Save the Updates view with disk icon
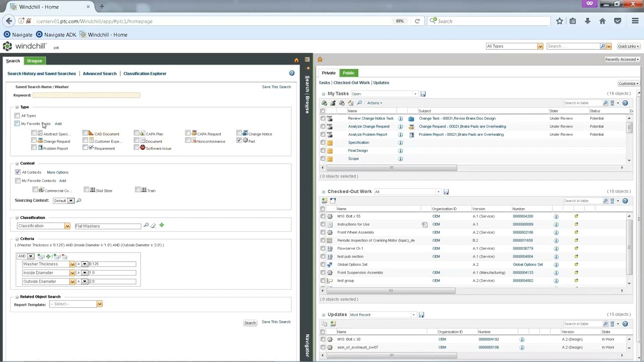 (x=422, y=315)
